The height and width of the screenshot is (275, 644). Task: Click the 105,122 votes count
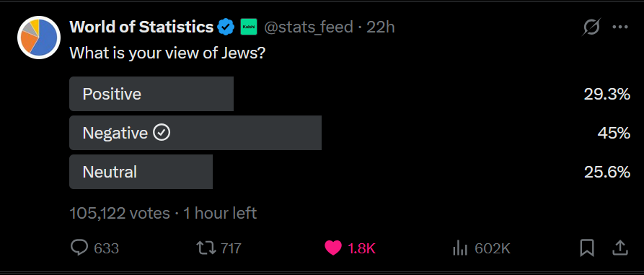tap(120, 214)
